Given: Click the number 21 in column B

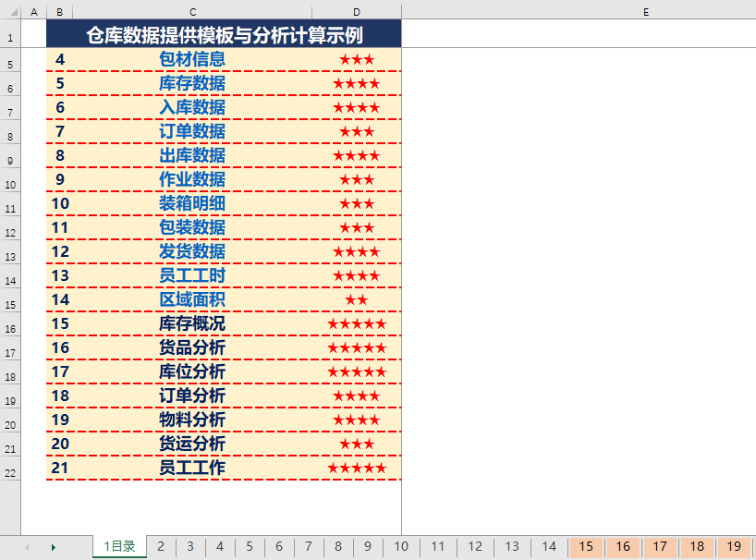Looking at the screenshot, I should [60, 468].
